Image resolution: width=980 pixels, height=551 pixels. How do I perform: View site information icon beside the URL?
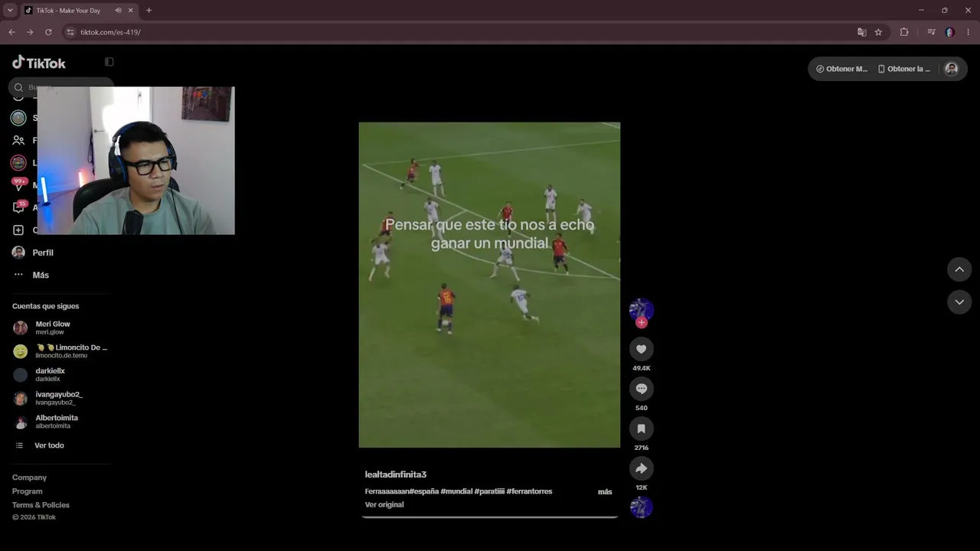[x=70, y=32]
